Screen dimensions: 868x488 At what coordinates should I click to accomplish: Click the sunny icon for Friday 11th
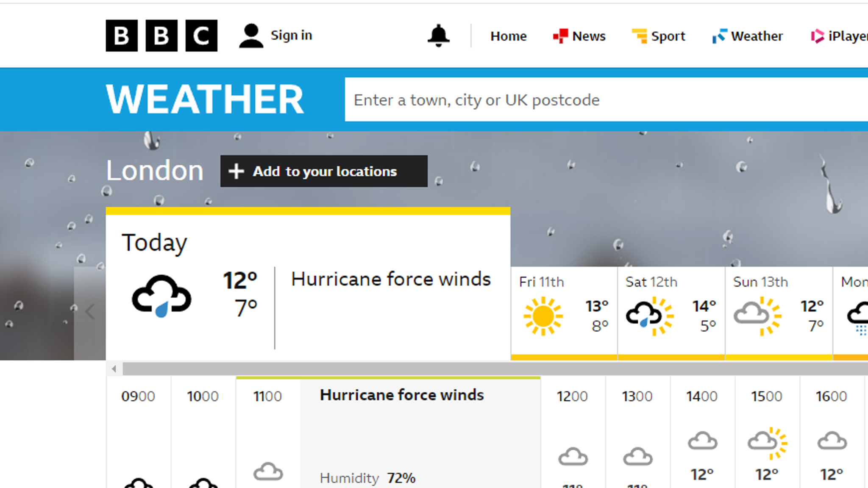point(542,316)
